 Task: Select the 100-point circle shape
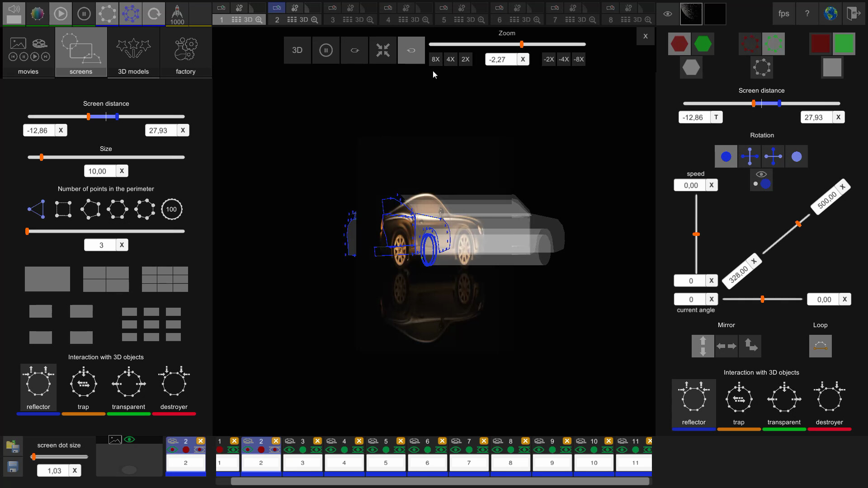pos(172,209)
